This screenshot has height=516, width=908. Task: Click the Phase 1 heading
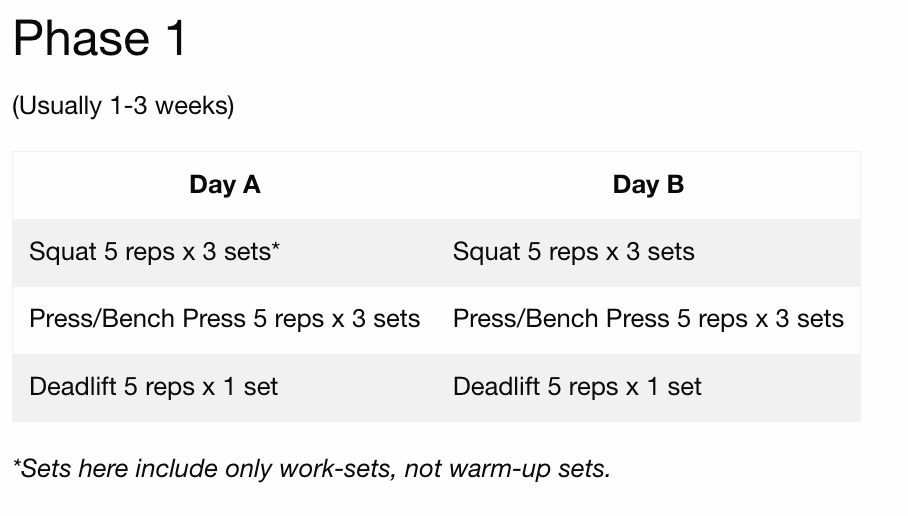tap(99, 40)
